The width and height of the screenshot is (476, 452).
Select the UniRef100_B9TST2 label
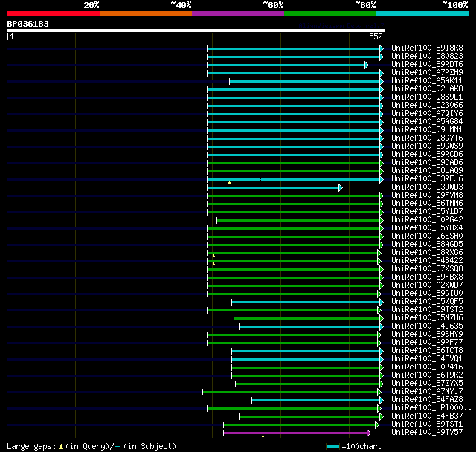(427, 310)
